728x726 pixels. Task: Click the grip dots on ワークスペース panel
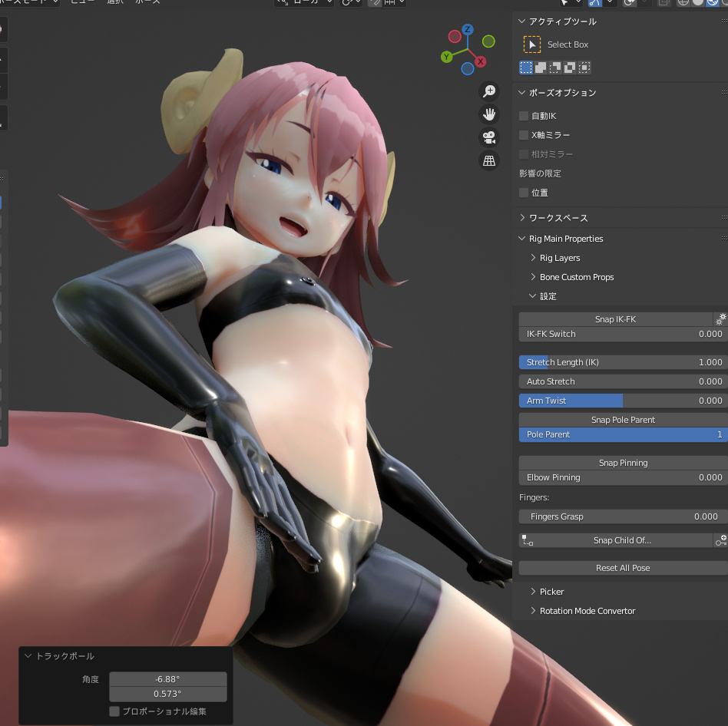(724, 217)
